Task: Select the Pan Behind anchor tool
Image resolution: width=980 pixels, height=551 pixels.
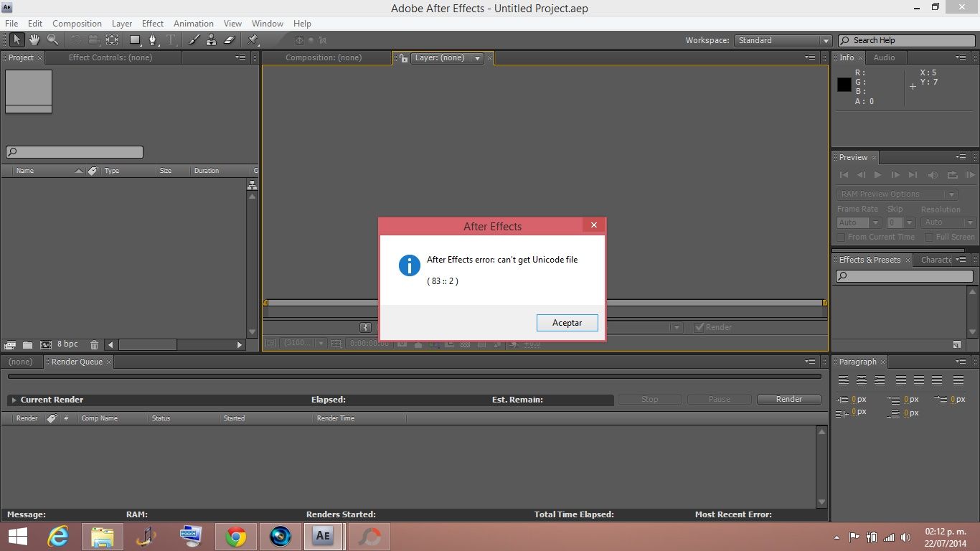Action: click(x=112, y=40)
